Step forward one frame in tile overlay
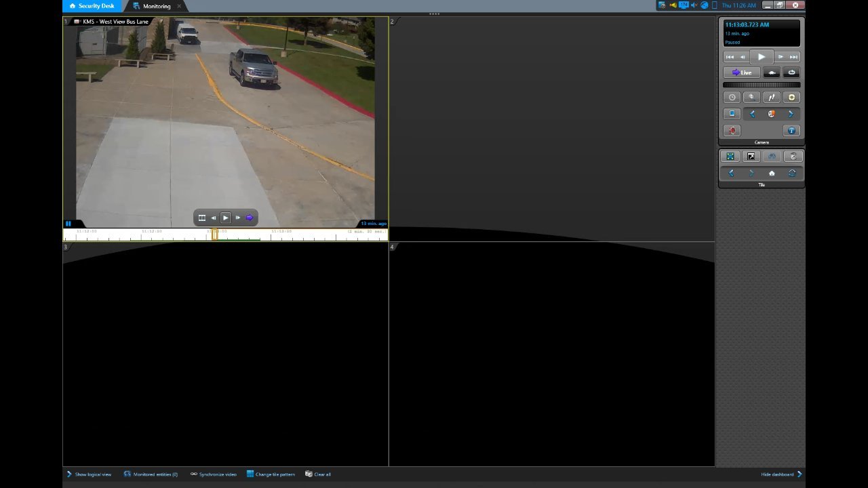The height and width of the screenshot is (488, 868). (x=238, y=218)
